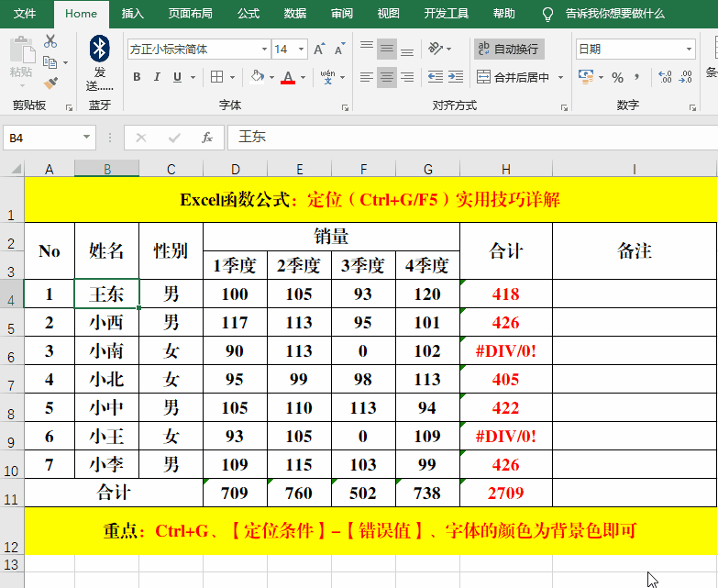This screenshot has height=588, width=718.
Task: Click the 粘贴 paste button
Action: tap(20, 59)
